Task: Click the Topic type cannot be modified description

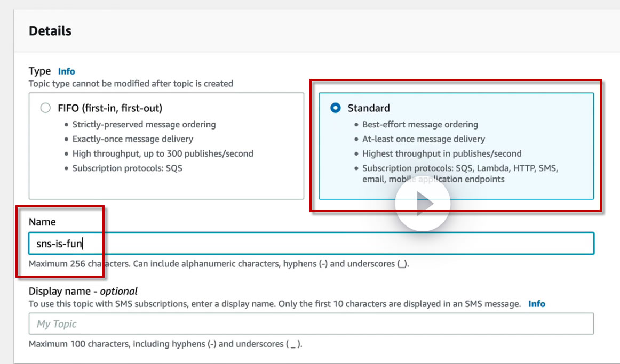Action: 131,84
